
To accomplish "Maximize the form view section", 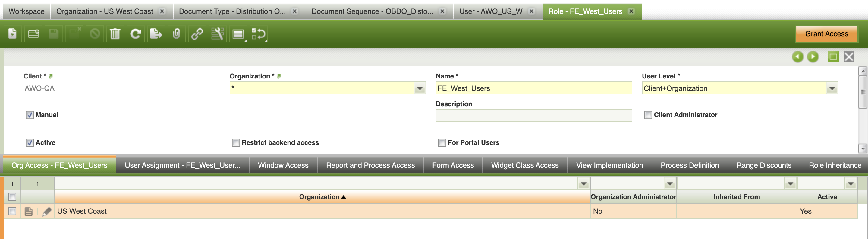I will (x=833, y=57).
